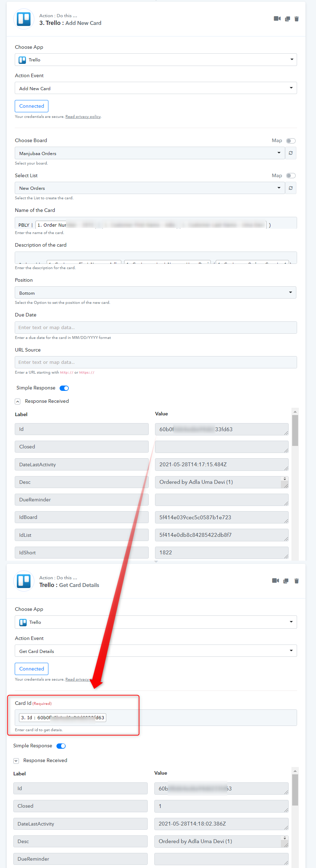
Task: Click Id value in first response list
Action: [x=222, y=429]
